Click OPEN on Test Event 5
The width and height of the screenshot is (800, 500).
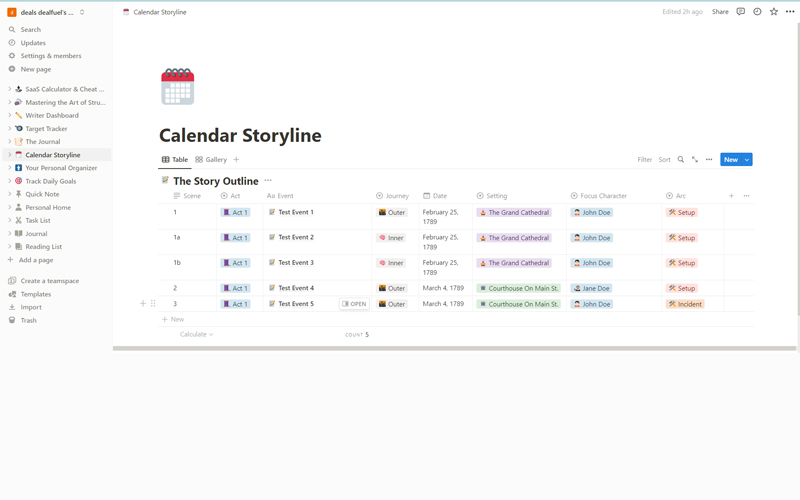pos(354,304)
